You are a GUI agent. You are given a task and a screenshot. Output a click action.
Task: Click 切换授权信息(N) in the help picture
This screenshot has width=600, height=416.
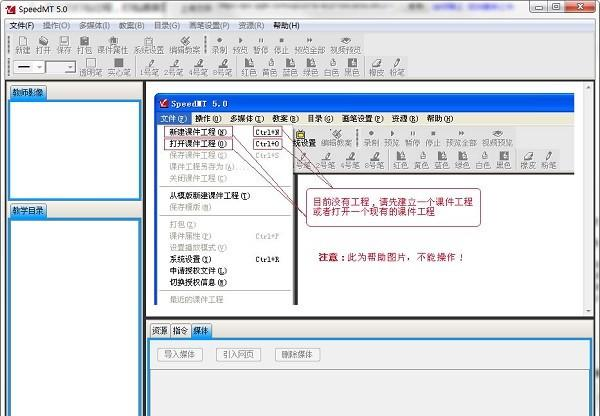[x=198, y=282]
